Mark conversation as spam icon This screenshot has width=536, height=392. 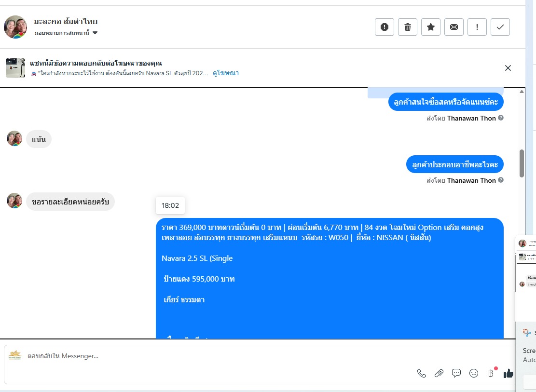(384, 27)
